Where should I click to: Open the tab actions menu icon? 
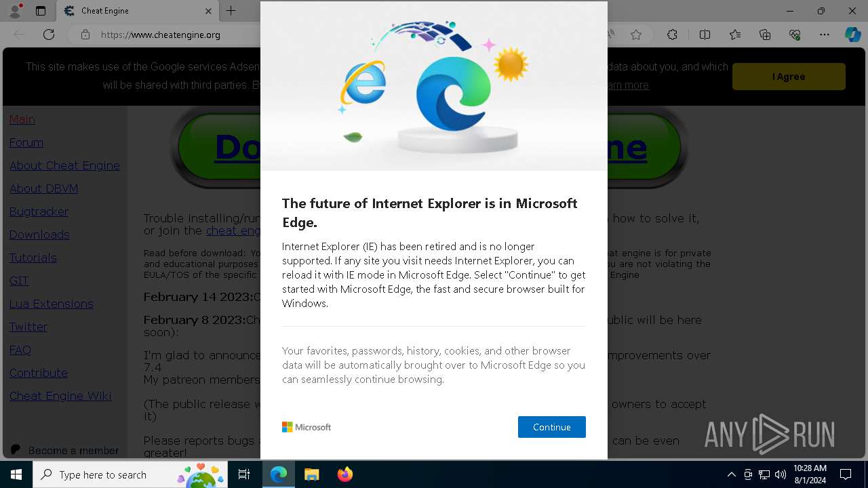click(x=41, y=11)
